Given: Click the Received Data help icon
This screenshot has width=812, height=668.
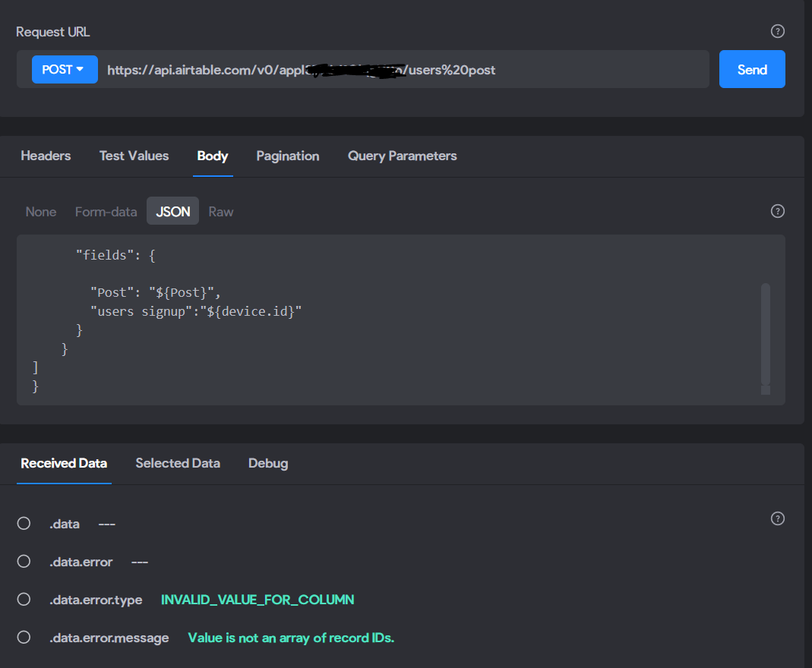Looking at the screenshot, I should (x=777, y=518).
